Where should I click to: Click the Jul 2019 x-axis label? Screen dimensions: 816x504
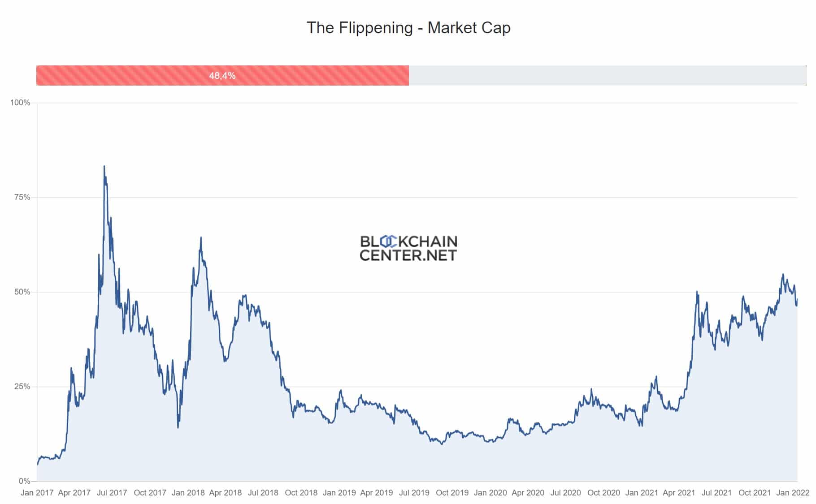414,493
